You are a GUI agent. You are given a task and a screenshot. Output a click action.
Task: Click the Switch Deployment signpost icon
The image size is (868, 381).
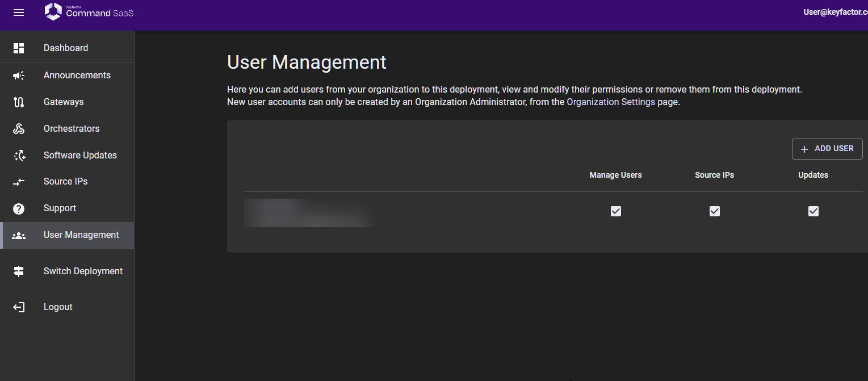click(x=19, y=271)
